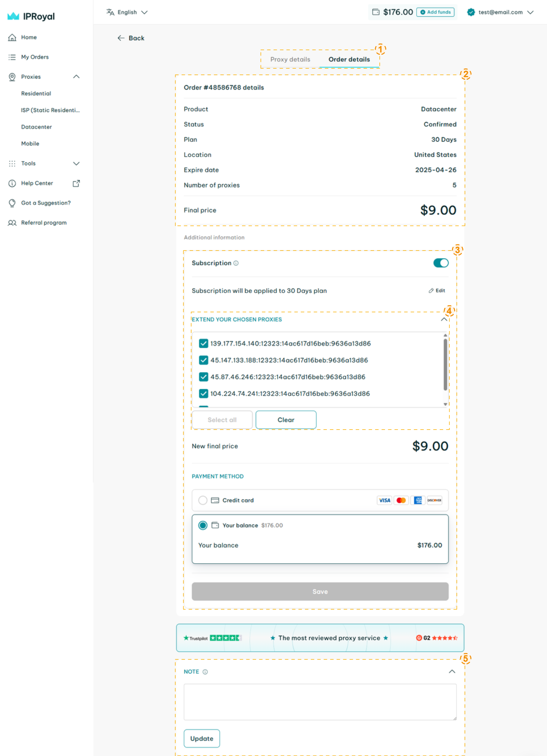Click the Edit pencil for subscription plan

pyautogui.click(x=437, y=290)
